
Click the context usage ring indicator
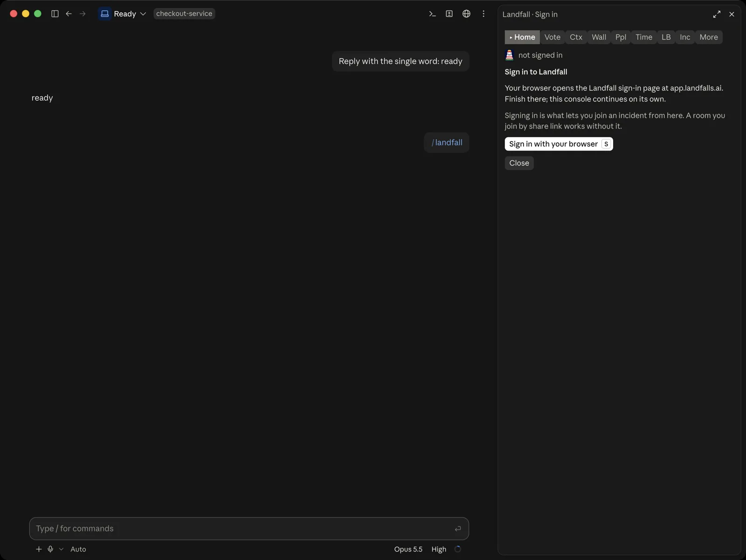click(458, 549)
